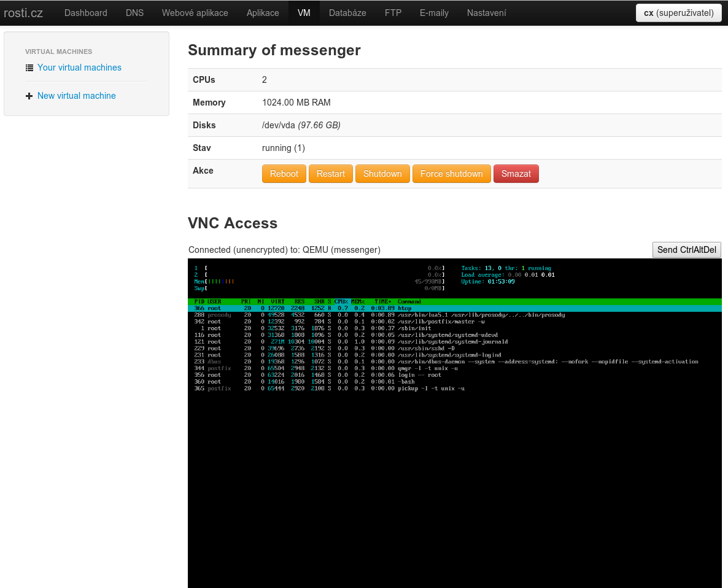Screen dimensions: 728x588
Task: Open the rosti.cz home logo
Action: 23,13
